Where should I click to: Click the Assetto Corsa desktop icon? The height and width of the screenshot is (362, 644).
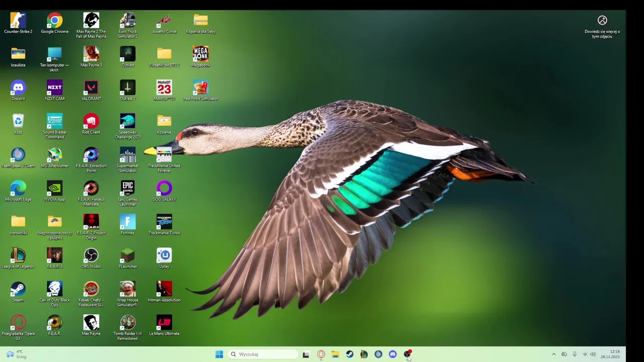[x=164, y=24]
